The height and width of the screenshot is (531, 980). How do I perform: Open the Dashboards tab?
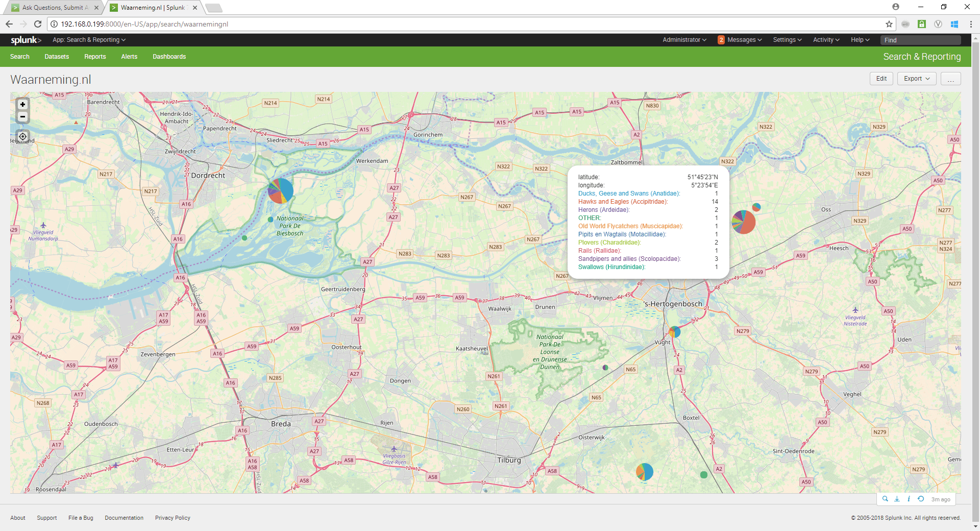[169, 57]
